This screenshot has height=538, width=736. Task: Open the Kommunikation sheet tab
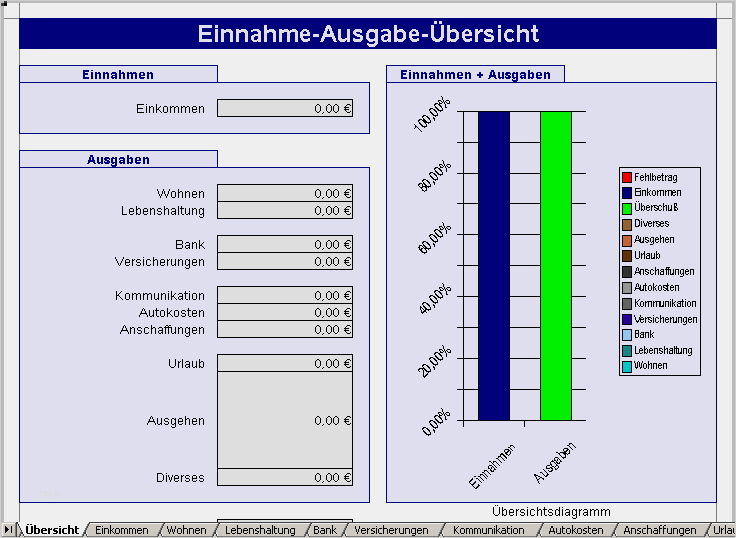[488, 530]
